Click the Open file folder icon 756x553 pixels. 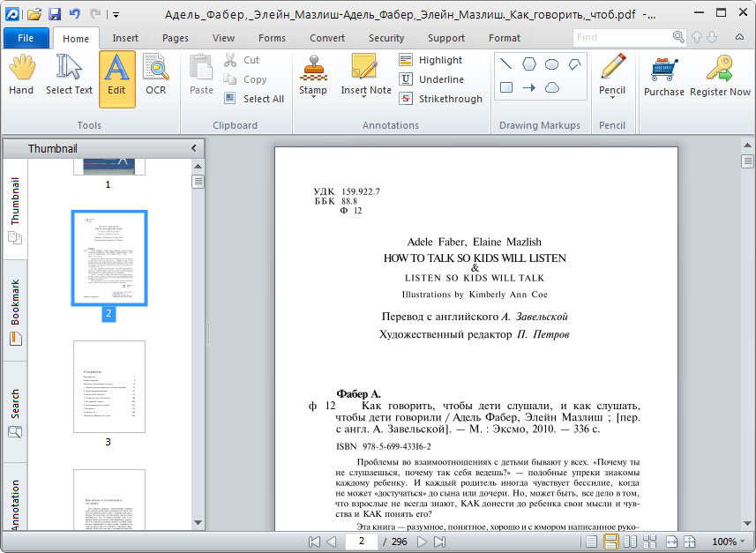pos(34,14)
